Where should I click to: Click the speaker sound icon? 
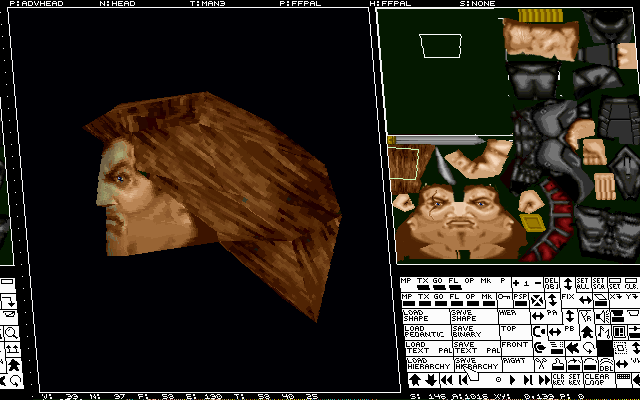[x=603, y=316]
